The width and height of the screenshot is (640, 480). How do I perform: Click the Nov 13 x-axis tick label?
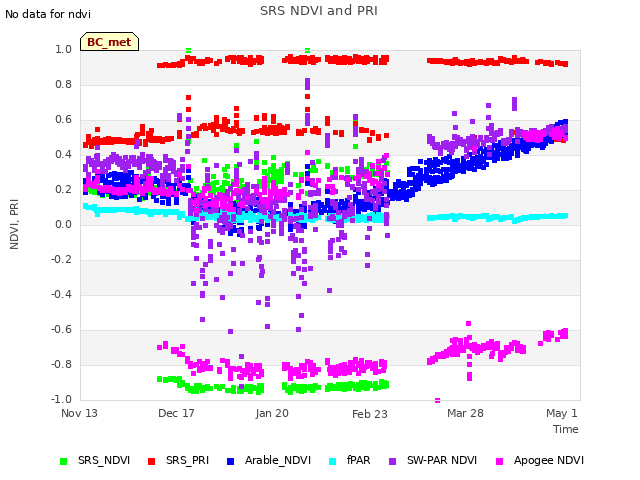pos(79,413)
